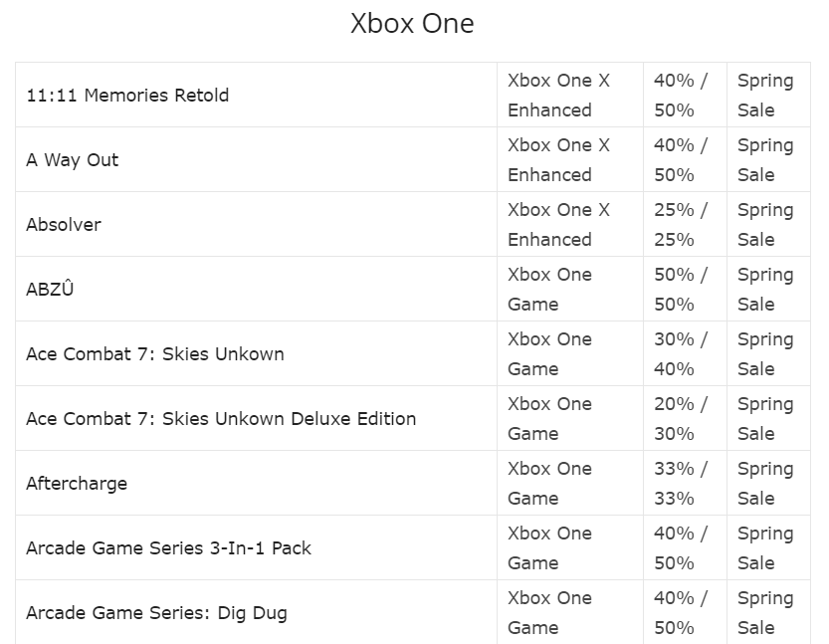Select the 33% / 33% discount for Aftercharge

coord(681,484)
